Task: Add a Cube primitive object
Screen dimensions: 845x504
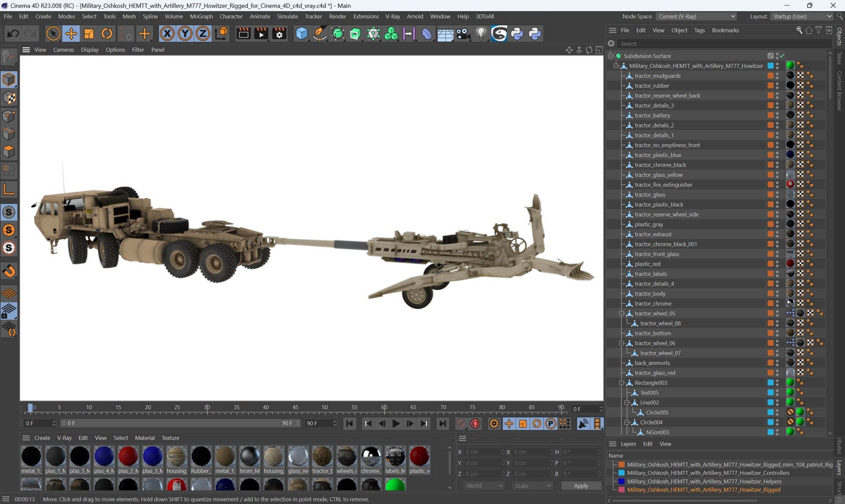Action: tap(302, 34)
